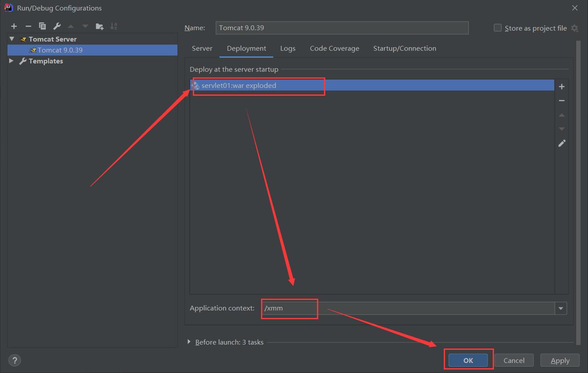Move configuration down arrow in toolbar

(x=85, y=26)
